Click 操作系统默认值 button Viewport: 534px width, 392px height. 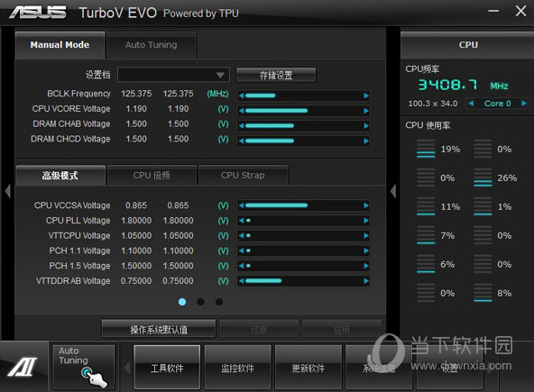click(159, 329)
